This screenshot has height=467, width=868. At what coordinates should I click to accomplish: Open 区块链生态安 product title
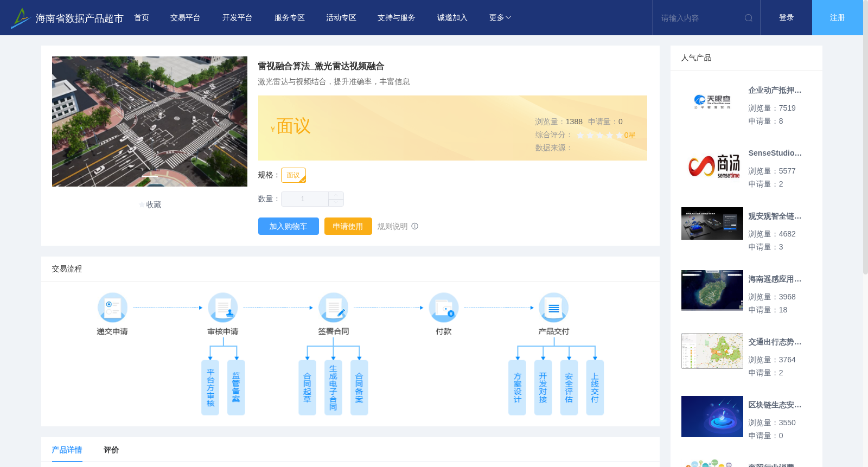click(775, 405)
